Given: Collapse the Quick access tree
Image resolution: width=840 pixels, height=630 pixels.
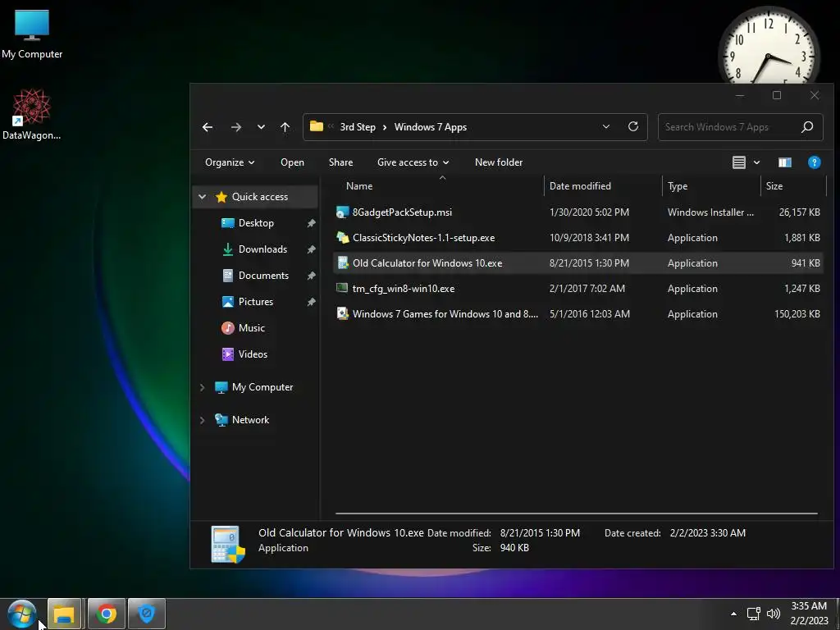Looking at the screenshot, I should (202, 197).
